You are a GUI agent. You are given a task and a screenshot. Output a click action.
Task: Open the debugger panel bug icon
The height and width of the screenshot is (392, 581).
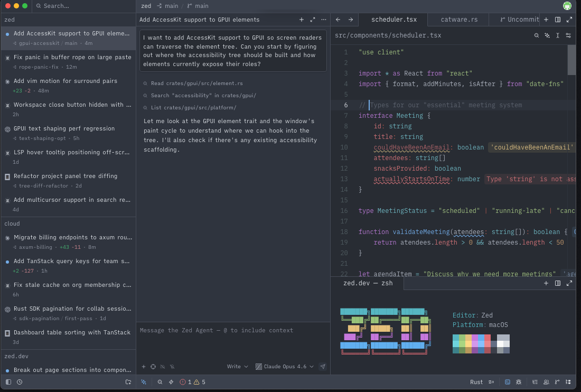tap(518, 382)
